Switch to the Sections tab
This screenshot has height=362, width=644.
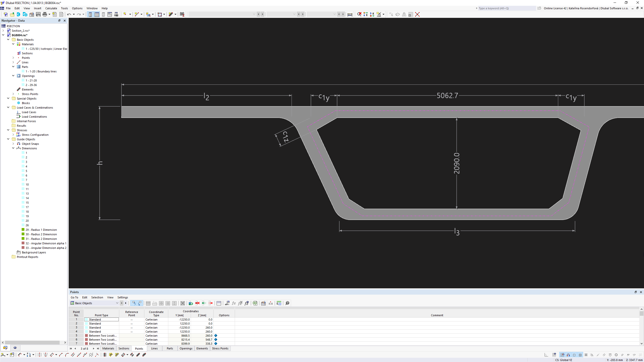coord(124,349)
